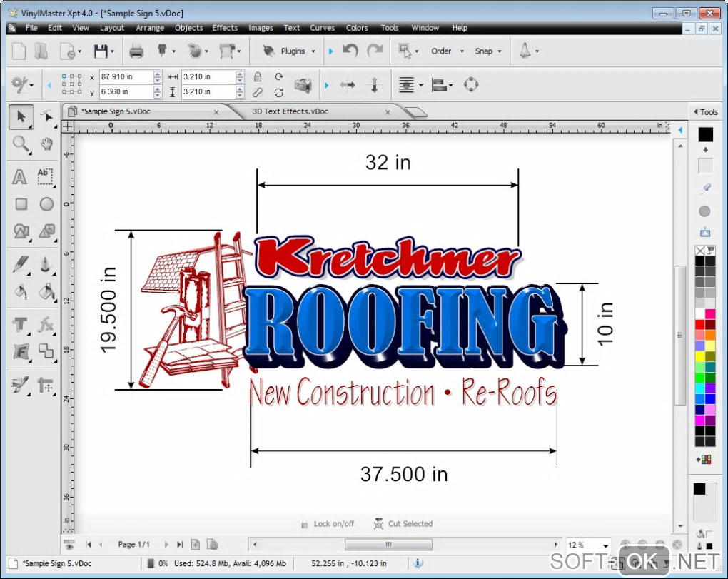
Task: Create a new blank document
Action: coord(19,51)
